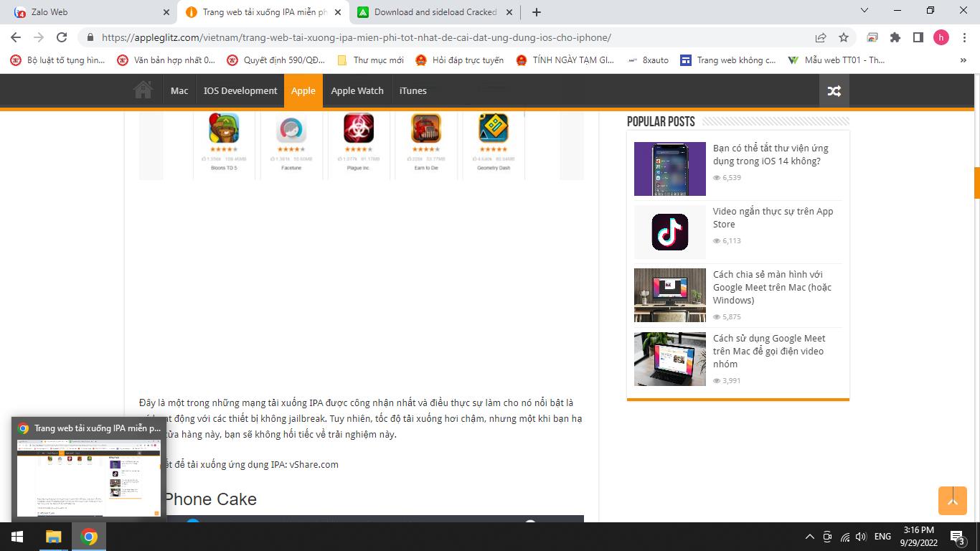The height and width of the screenshot is (551, 980).
Task: Click the orange scroll-to-top arrow button
Action: click(x=952, y=501)
